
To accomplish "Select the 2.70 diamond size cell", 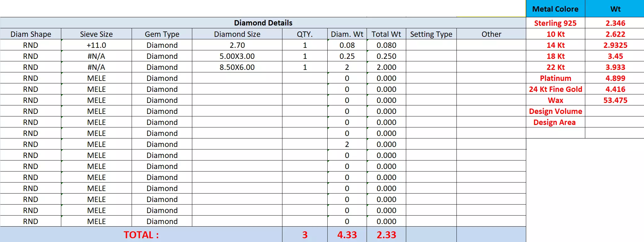I will 237,45.
